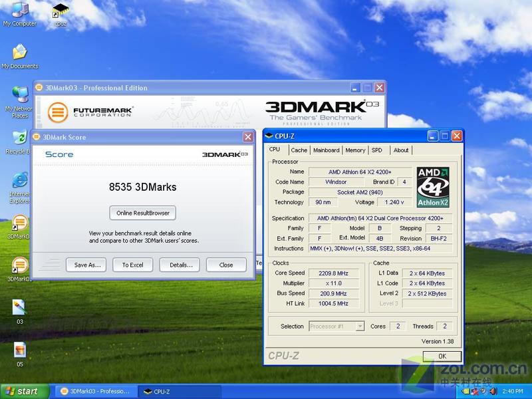
Task: Select the About tab in CPU-Z
Action: point(401,150)
